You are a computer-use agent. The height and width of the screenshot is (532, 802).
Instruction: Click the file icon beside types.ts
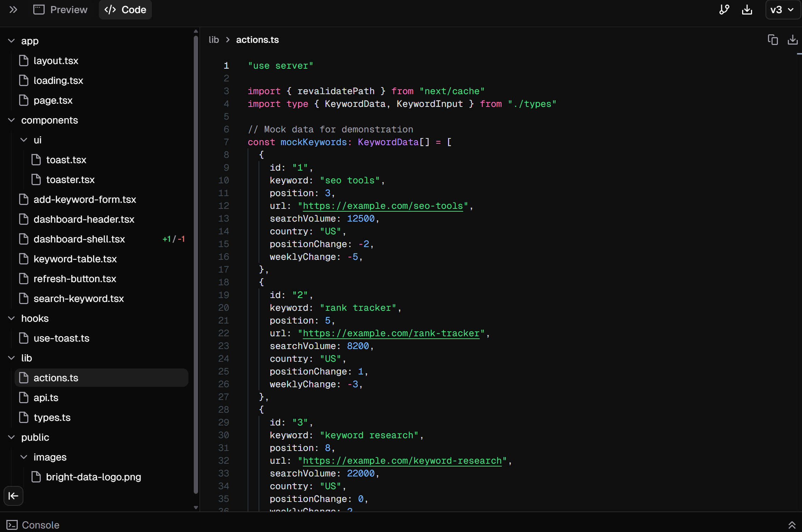pos(24,417)
